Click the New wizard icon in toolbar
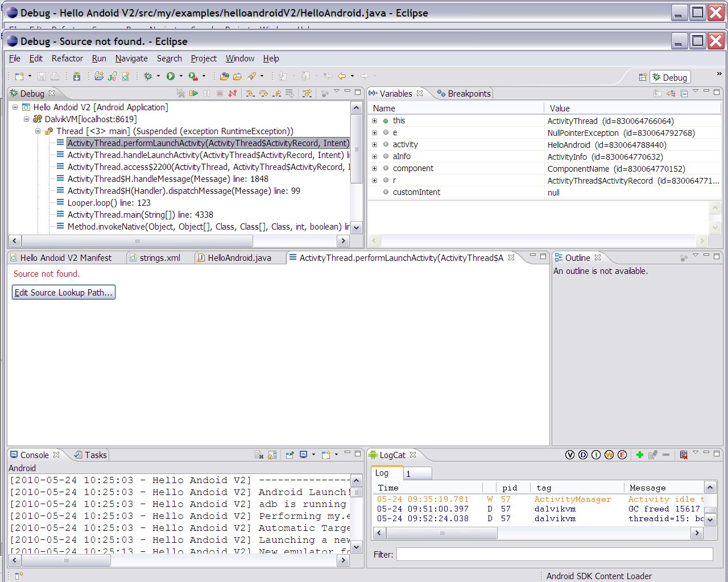The height and width of the screenshot is (582, 728). pyautogui.click(x=19, y=76)
